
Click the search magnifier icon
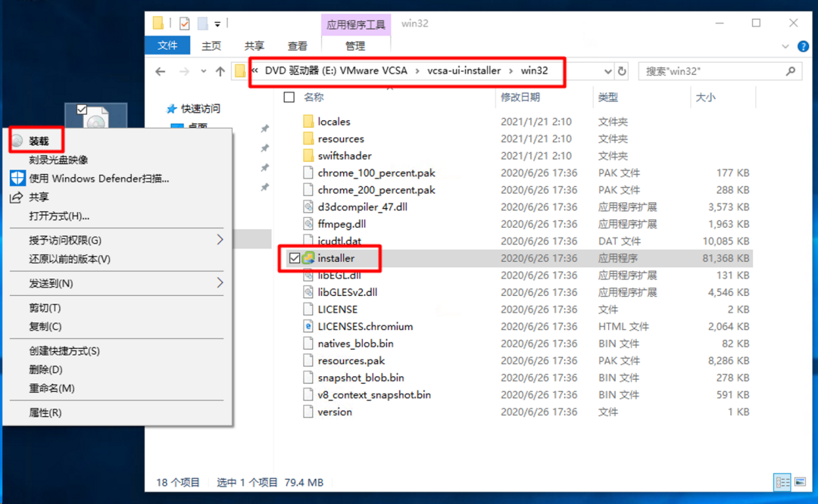point(791,71)
